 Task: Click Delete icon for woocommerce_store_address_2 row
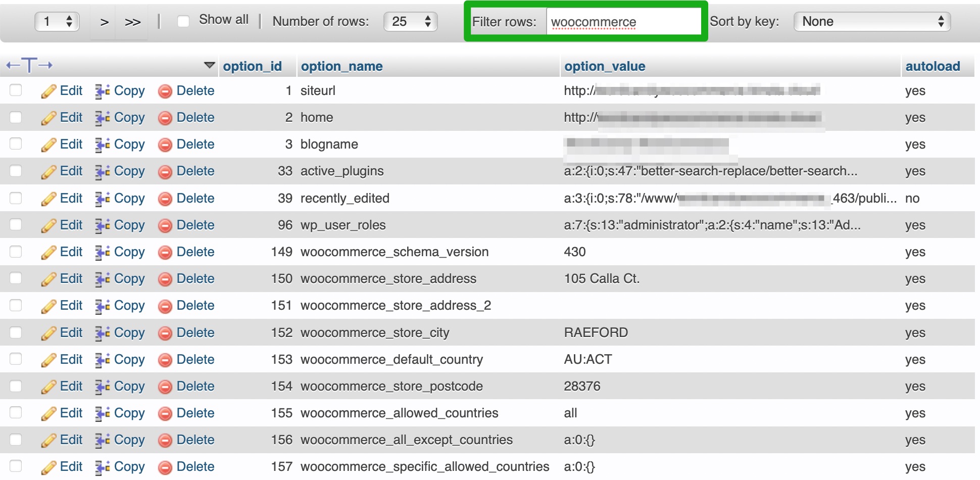[165, 306]
